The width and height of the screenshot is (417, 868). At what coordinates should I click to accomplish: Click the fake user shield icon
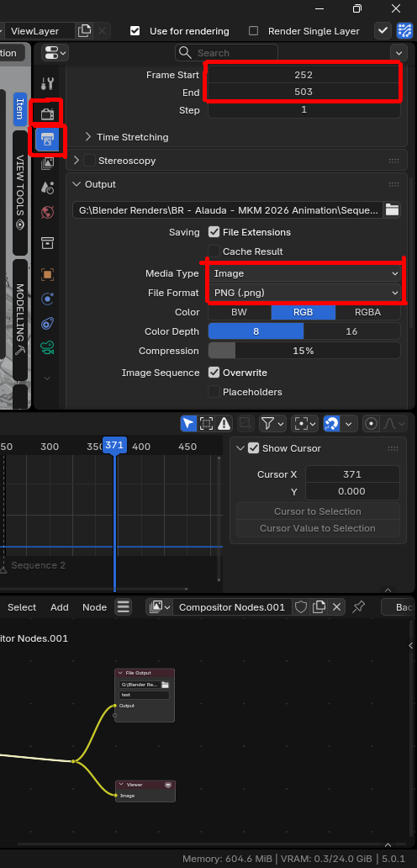click(301, 606)
